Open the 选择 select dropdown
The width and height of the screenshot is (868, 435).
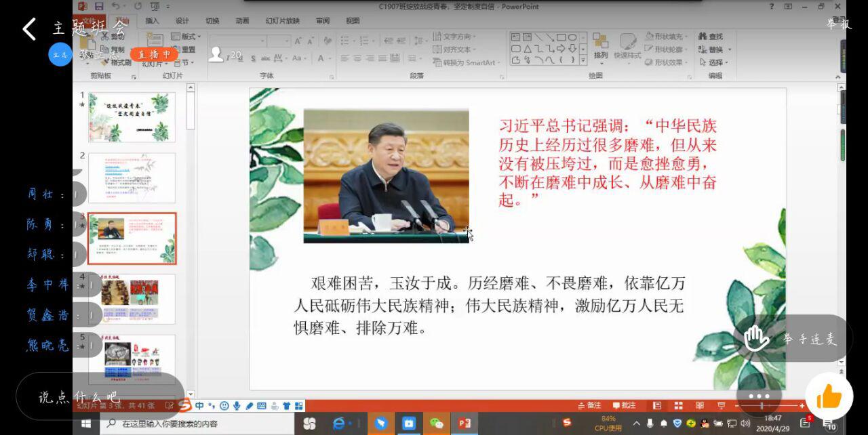coord(713,63)
